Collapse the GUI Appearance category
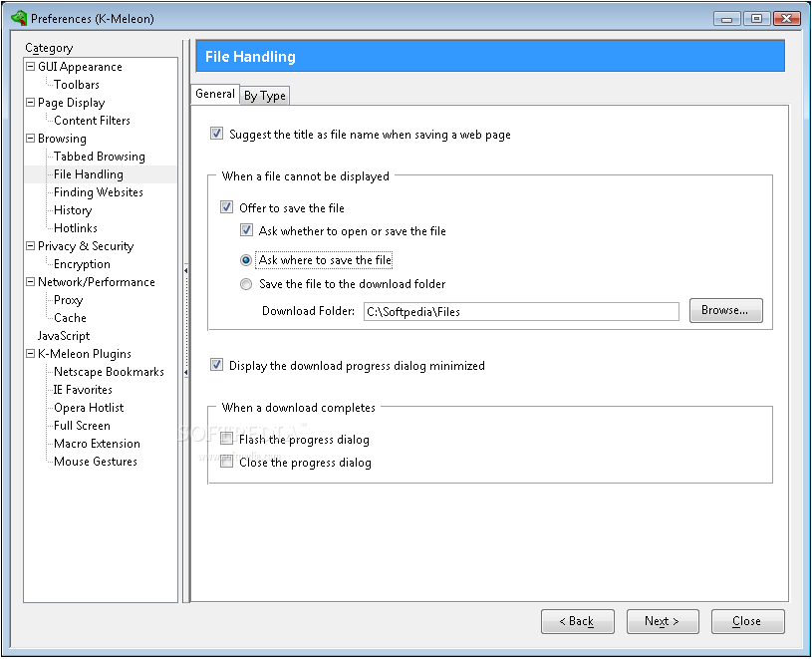The height and width of the screenshot is (659, 812). tap(31, 67)
